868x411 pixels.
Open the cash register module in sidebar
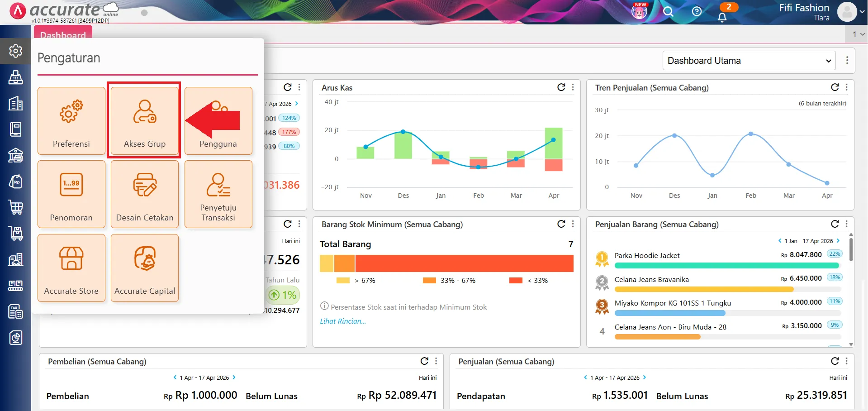pyautogui.click(x=15, y=77)
